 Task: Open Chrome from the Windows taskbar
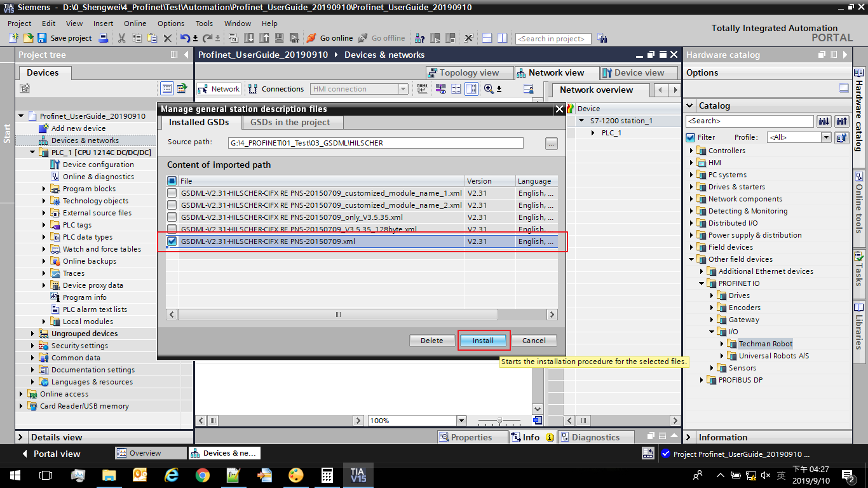(x=202, y=475)
